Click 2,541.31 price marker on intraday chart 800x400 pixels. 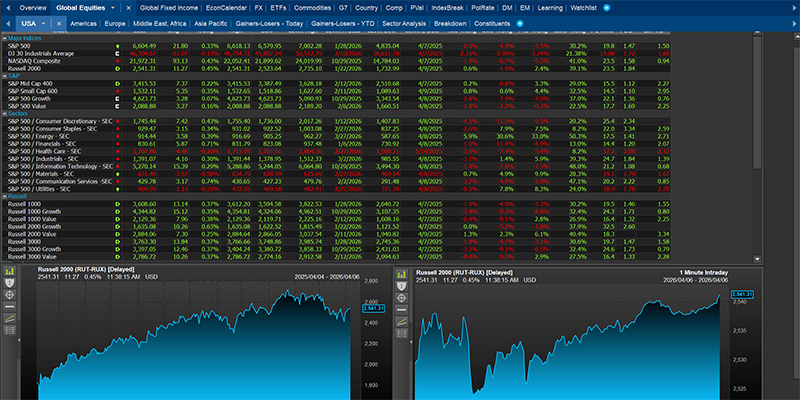742,294
